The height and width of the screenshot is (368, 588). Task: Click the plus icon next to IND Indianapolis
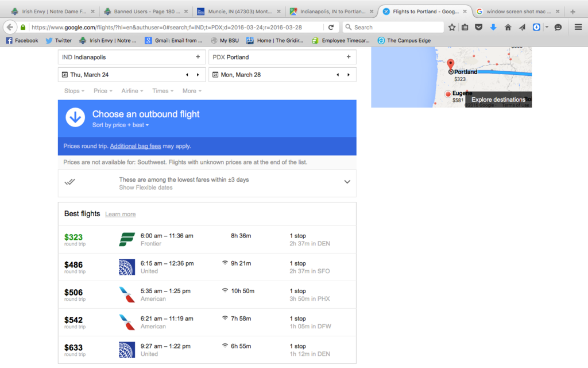click(198, 57)
